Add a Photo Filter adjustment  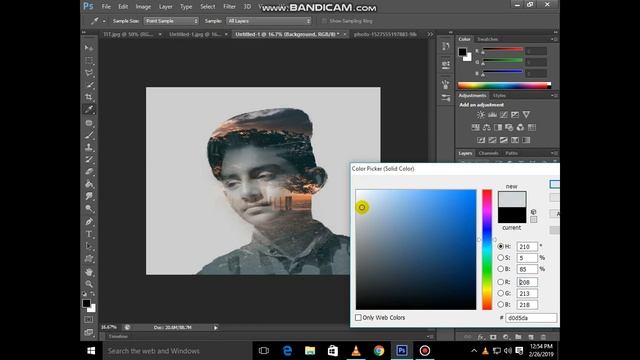(509, 127)
